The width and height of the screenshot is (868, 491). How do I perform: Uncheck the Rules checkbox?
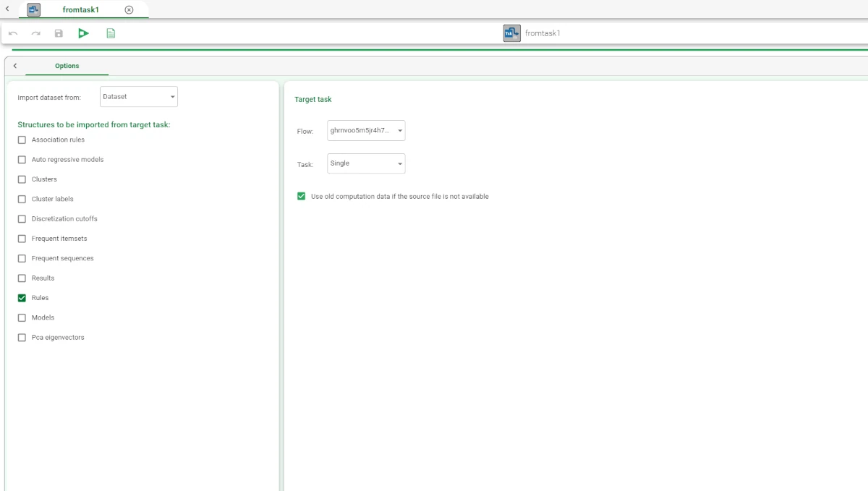[x=22, y=298]
